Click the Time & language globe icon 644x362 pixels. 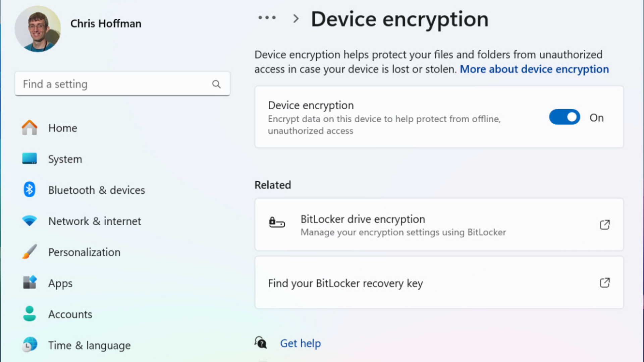(x=30, y=345)
